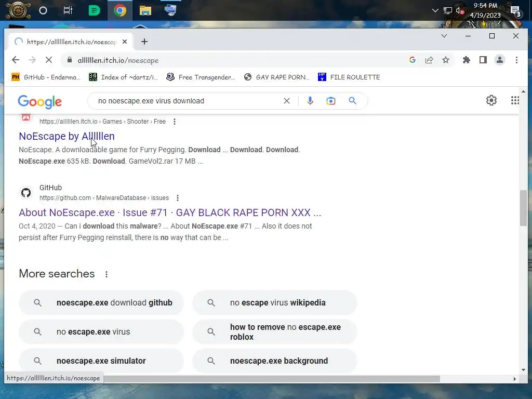Search no escape virus wikipedia suggestion
The image size is (532, 399).
(x=275, y=303)
